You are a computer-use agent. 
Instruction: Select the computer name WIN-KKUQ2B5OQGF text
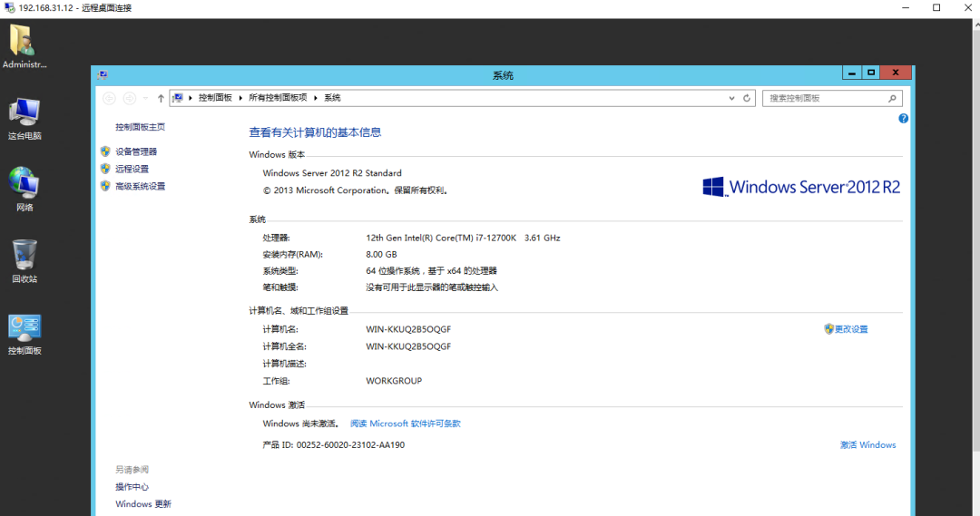click(408, 329)
